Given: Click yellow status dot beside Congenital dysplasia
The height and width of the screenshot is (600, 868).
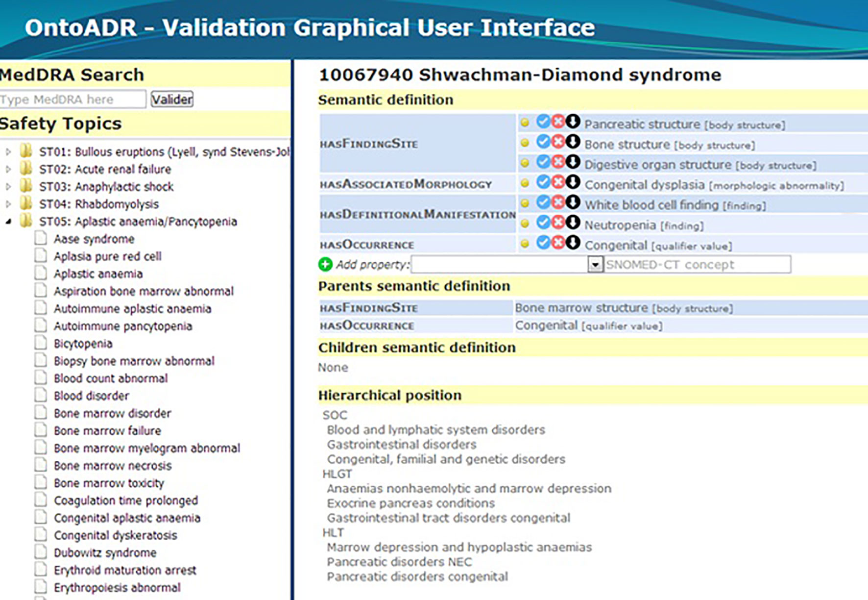Looking at the screenshot, I should (x=525, y=183).
